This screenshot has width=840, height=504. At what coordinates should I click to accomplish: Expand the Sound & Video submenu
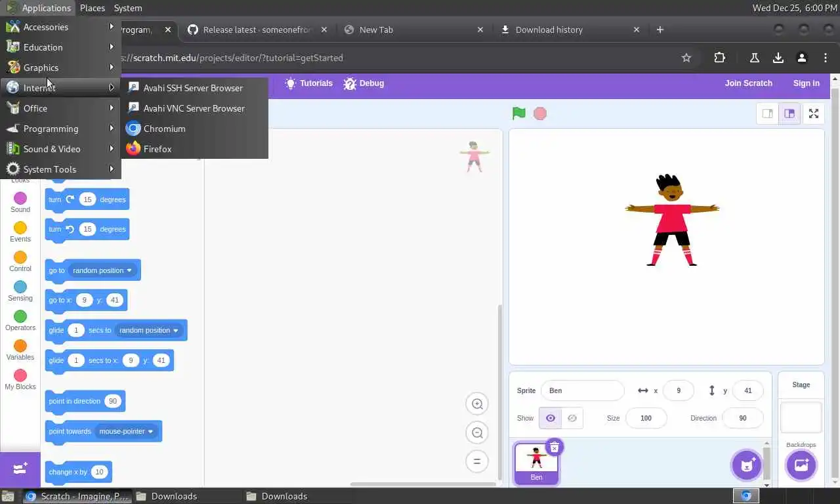click(60, 149)
